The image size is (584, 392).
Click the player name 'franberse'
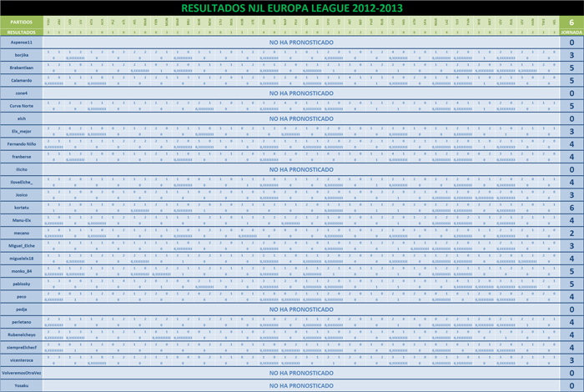(x=22, y=157)
